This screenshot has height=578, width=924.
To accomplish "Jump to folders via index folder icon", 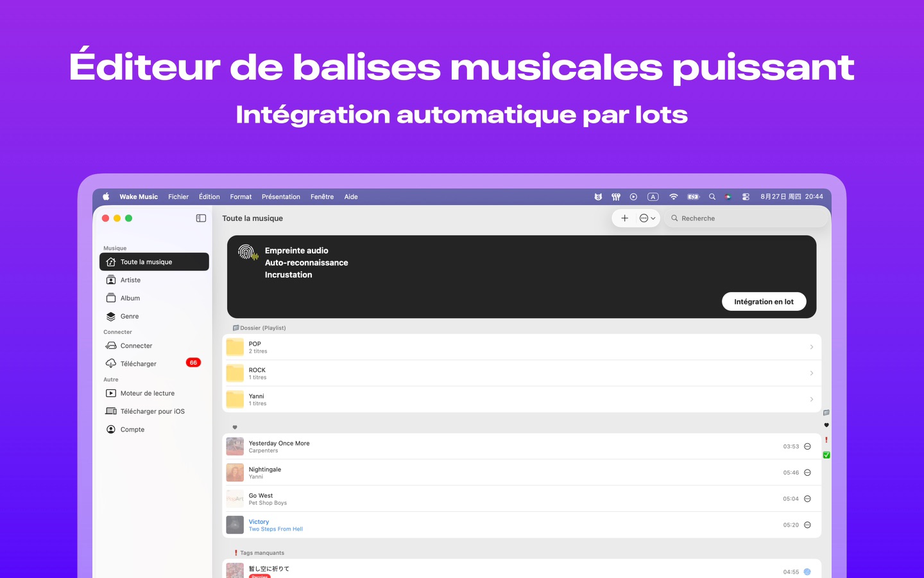I will [x=826, y=412].
